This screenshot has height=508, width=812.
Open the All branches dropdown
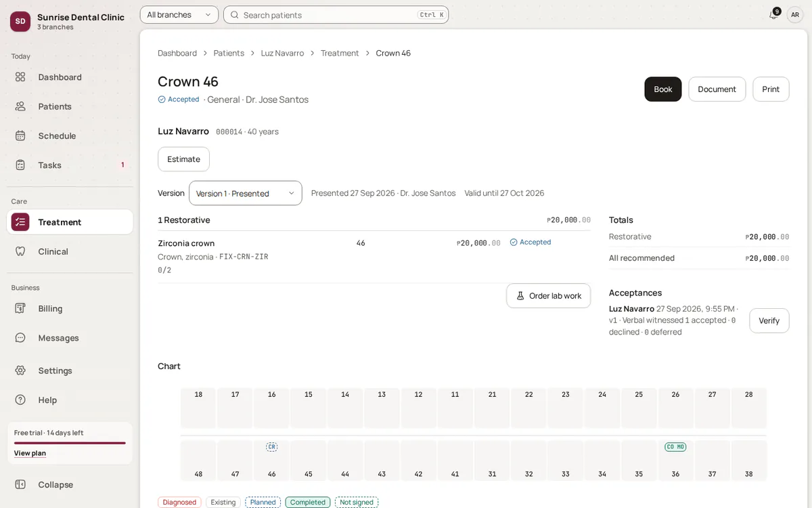tap(179, 15)
